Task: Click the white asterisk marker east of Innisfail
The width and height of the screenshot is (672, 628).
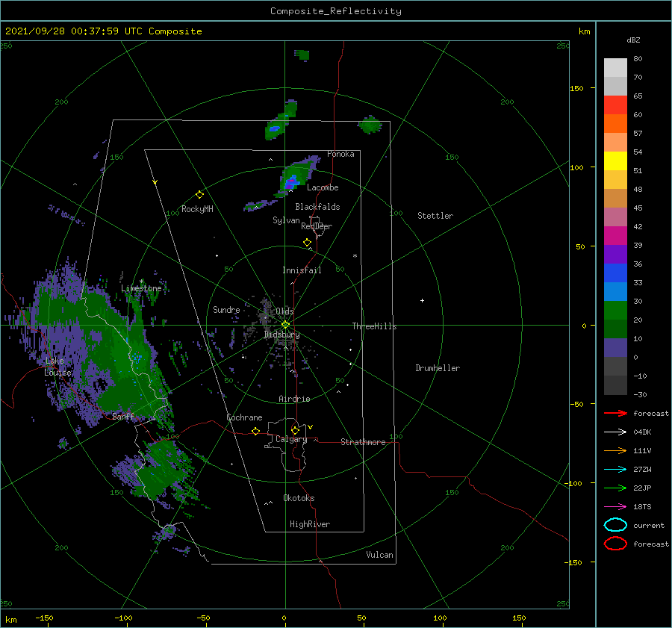Action: point(355,256)
